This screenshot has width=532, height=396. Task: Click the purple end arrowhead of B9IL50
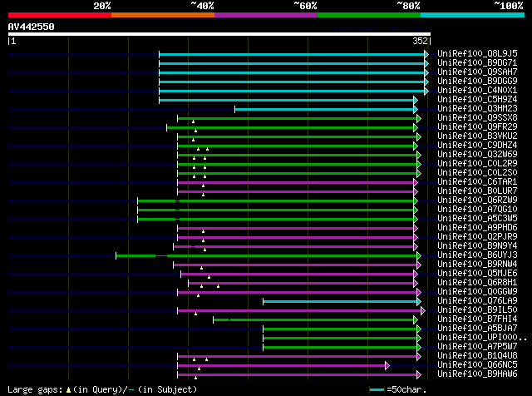click(x=423, y=311)
